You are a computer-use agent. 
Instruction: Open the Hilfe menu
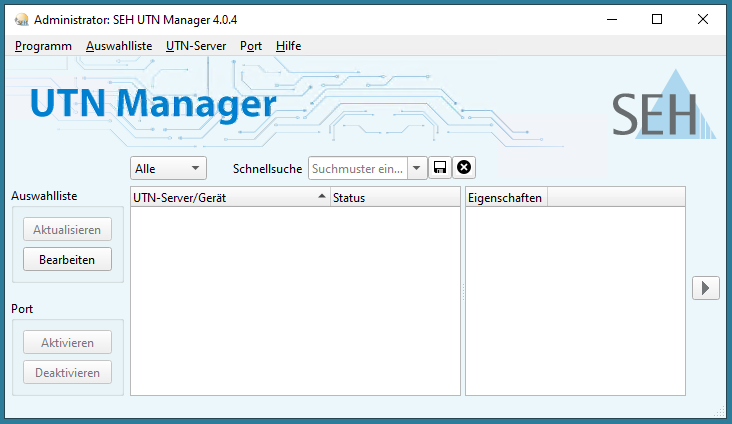[x=289, y=46]
